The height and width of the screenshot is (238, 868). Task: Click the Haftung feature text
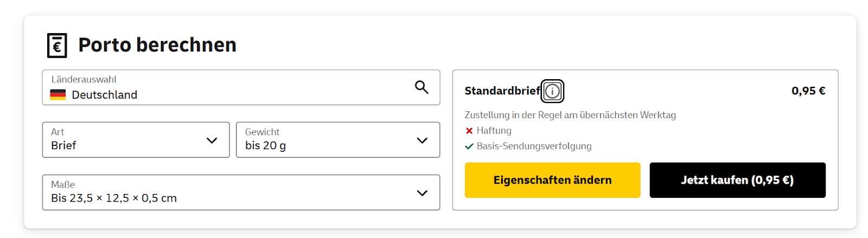(x=494, y=131)
